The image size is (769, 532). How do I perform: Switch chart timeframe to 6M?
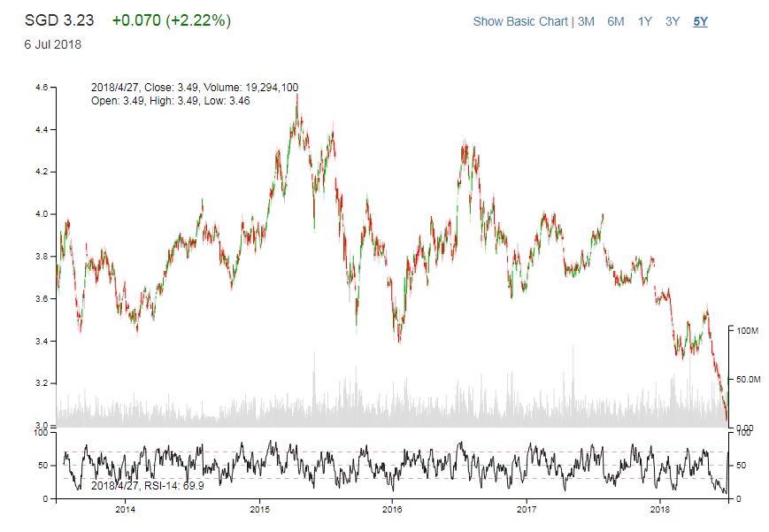pyautogui.click(x=615, y=20)
